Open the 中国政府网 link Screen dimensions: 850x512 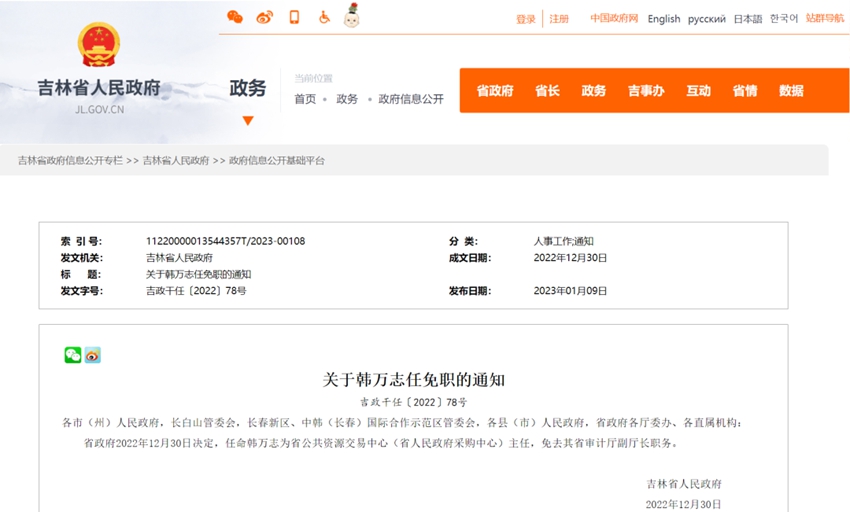[614, 18]
